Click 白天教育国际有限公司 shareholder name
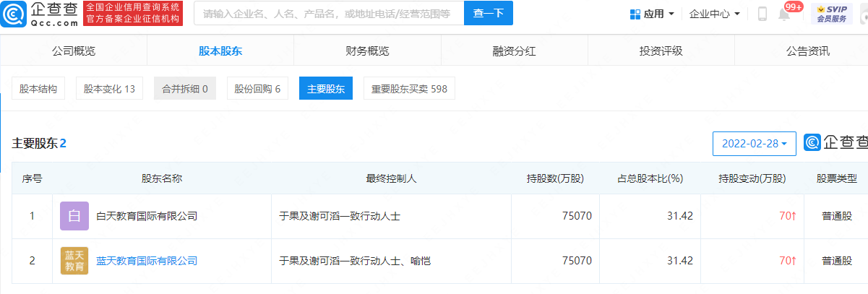 [x=147, y=216]
